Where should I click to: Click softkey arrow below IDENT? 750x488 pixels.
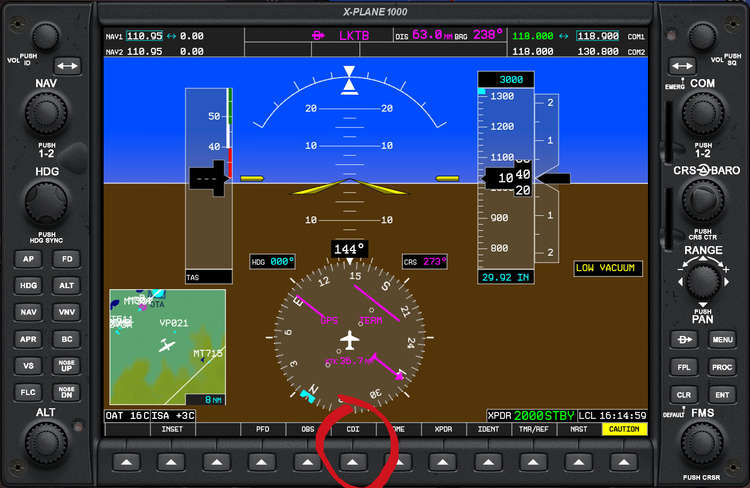coord(488,463)
